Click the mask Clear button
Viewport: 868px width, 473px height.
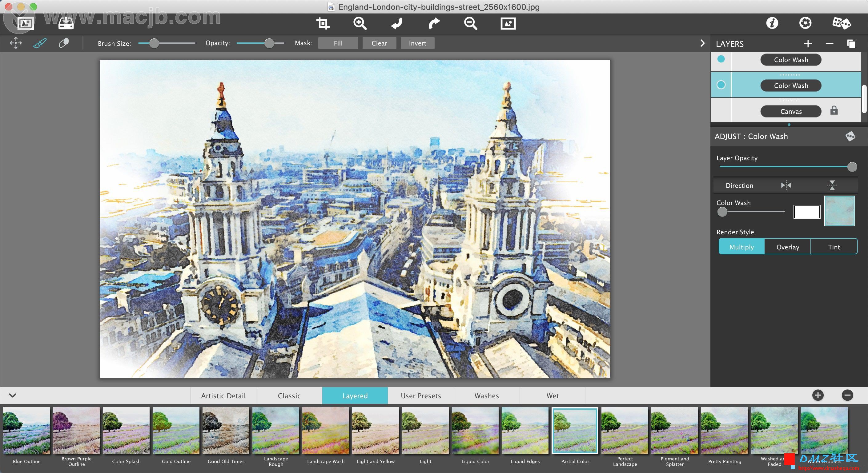[379, 43]
